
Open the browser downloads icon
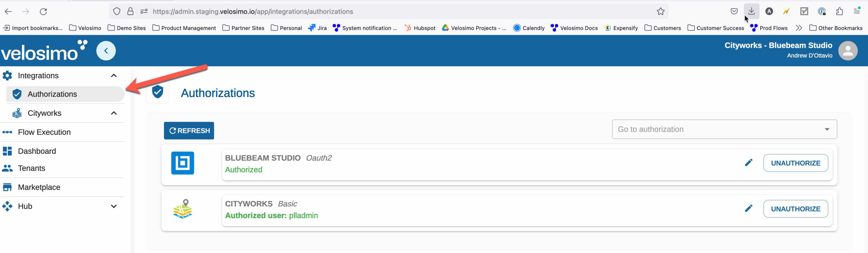pos(751,11)
